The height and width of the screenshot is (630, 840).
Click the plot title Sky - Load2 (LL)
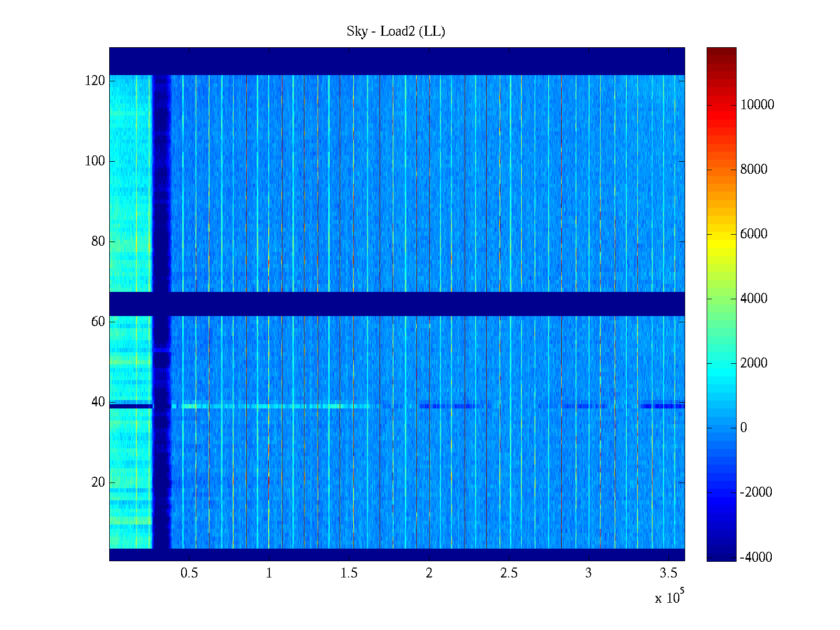395,31
